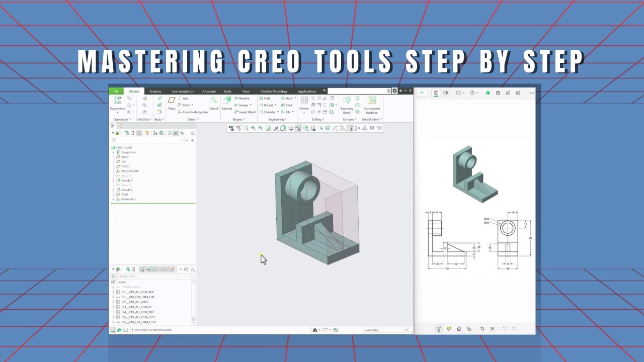
Task: Click the plus button in the image viewer top bar
Action: tap(422, 93)
